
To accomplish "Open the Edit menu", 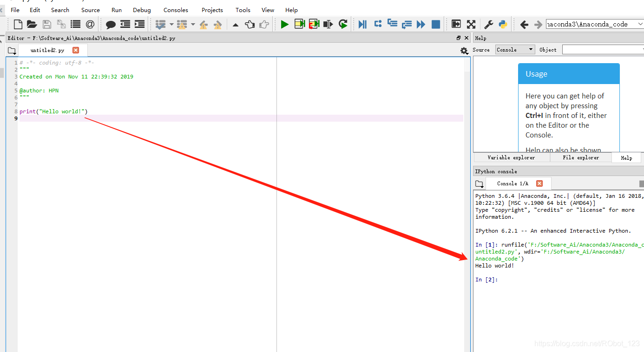I will (35, 10).
